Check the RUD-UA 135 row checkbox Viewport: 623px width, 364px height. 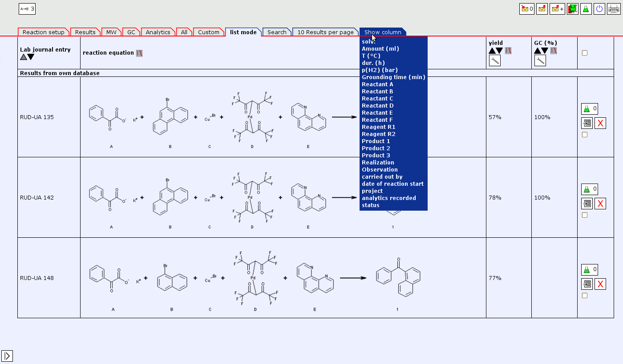585,135
